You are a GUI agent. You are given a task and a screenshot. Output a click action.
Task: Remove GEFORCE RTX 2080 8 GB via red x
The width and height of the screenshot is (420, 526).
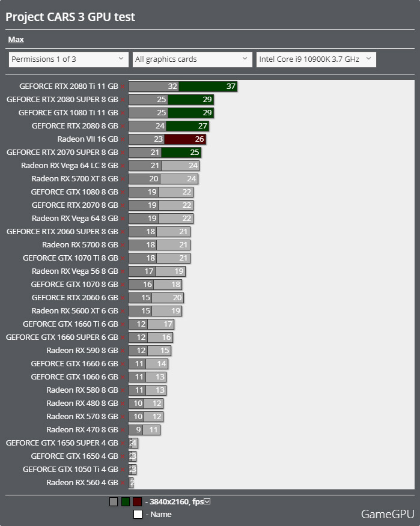[123, 126]
